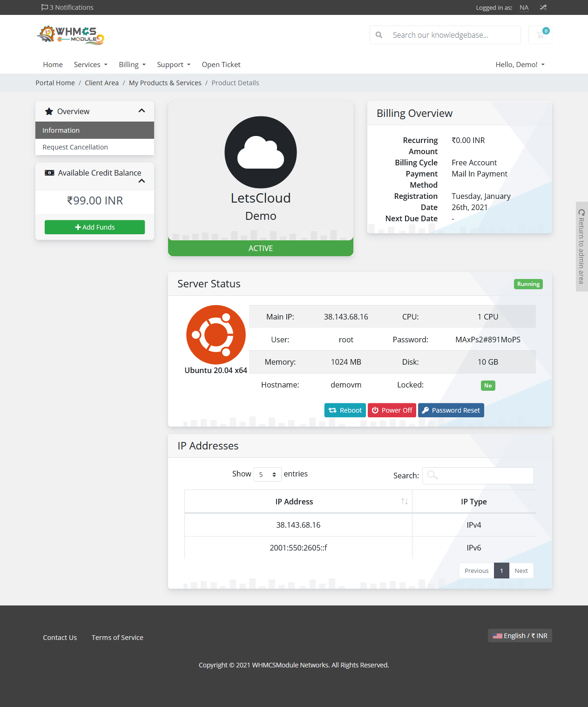Open the Support dropdown menu
The width and height of the screenshot is (588, 707).
(174, 65)
